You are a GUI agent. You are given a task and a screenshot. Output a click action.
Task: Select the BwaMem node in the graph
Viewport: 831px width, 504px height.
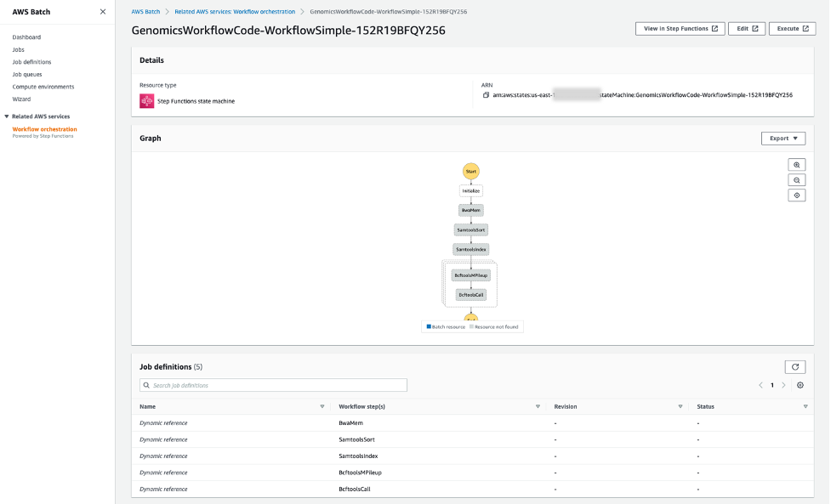470,210
